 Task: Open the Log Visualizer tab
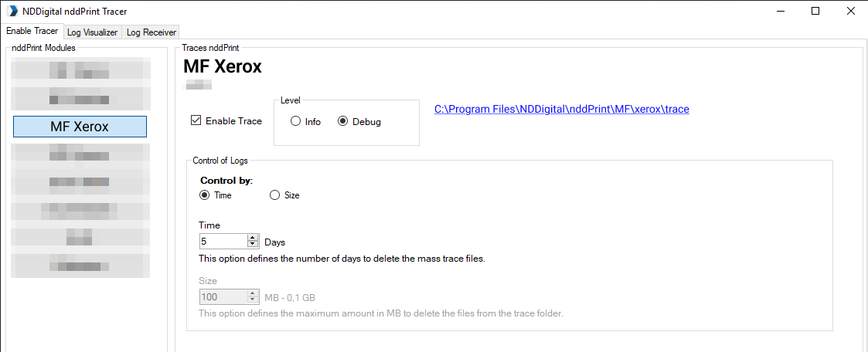click(x=92, y=32)
